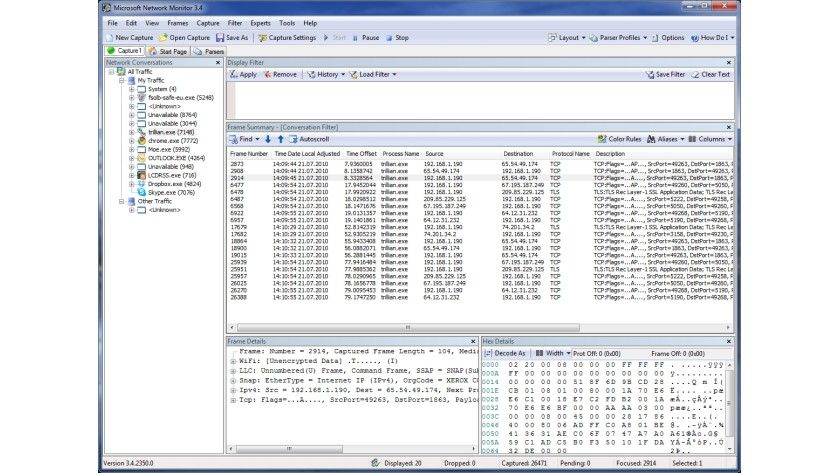840x473 pixels.
Task: Open the Capture menu
Action: 208,23
